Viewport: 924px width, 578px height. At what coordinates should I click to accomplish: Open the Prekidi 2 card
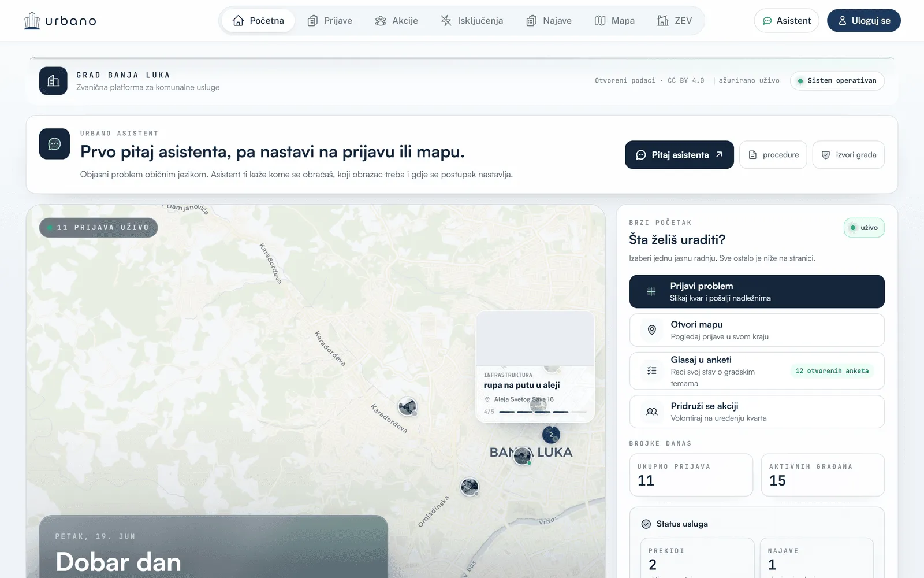click(697, 558)
